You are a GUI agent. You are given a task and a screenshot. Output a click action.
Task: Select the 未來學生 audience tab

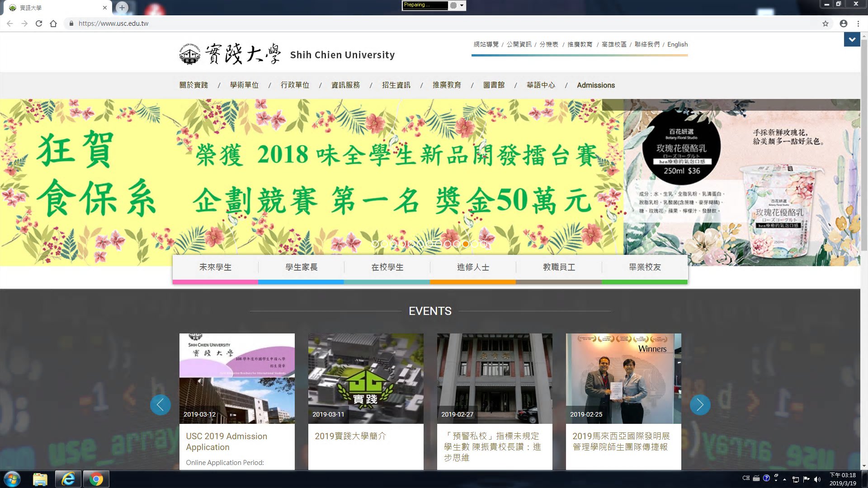pyautogui.click(x=215, y=267)
